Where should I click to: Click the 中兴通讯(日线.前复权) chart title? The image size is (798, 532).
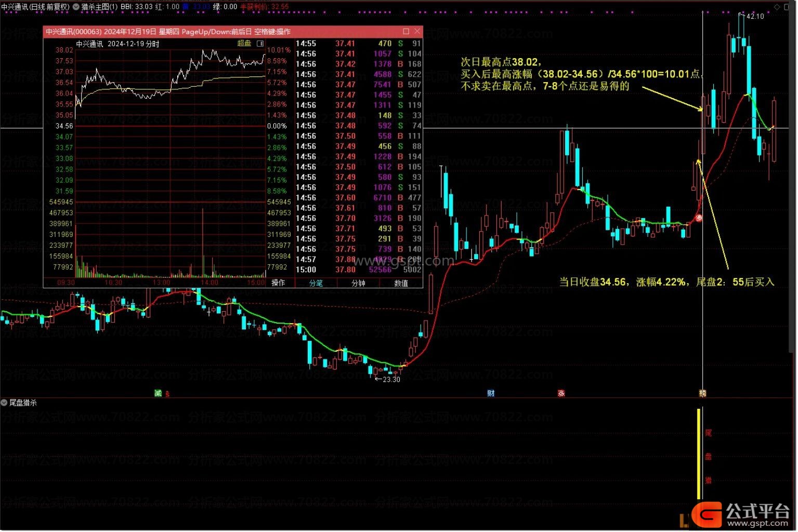click(35, 7)
